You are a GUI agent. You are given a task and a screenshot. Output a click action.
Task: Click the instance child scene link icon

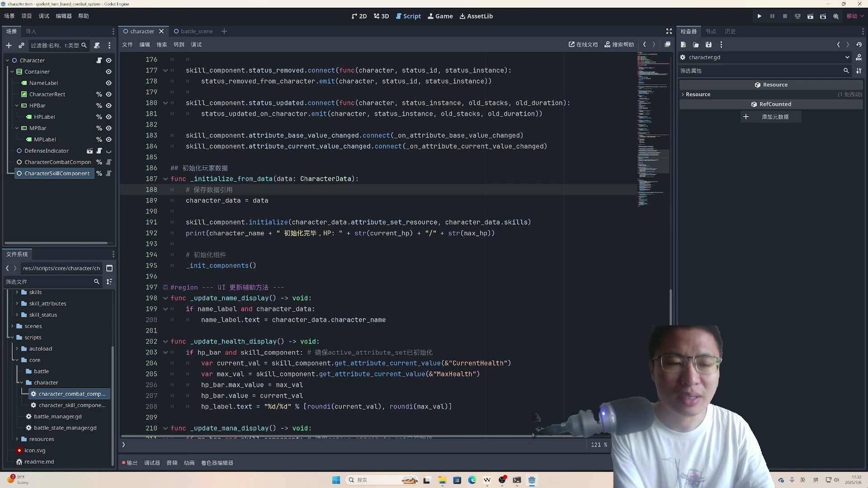coord(21,46)
